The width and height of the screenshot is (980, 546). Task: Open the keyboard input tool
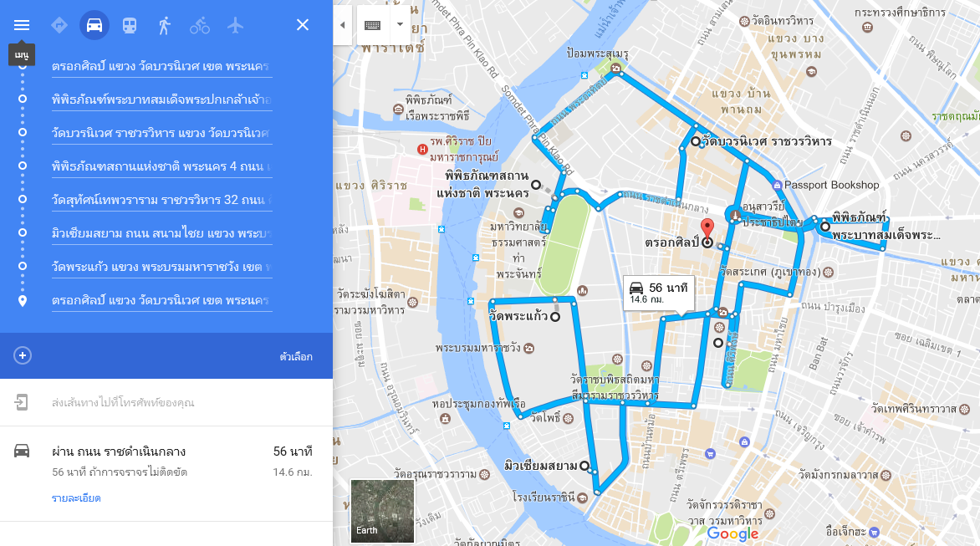point(372,25)
